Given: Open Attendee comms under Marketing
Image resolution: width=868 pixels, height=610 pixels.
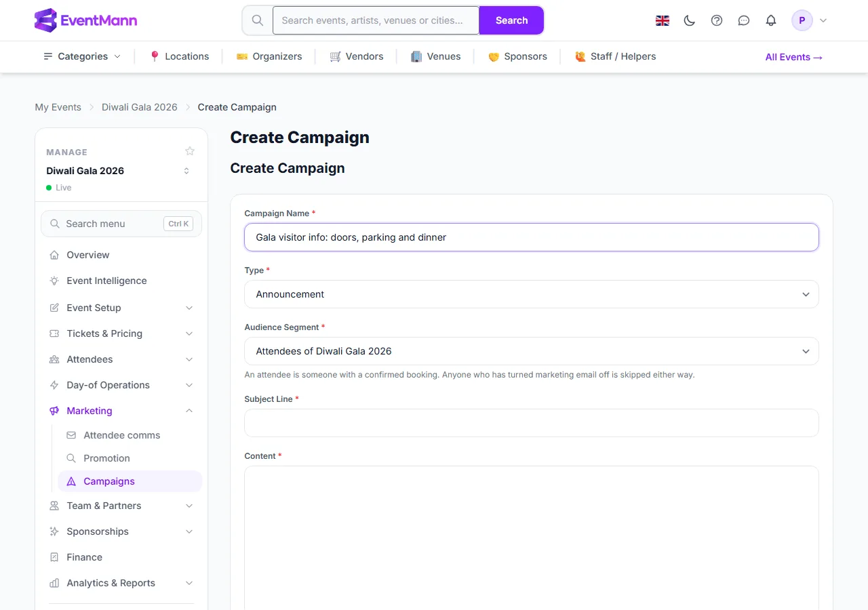Looking at the screenshot, I should pos(130,435).
